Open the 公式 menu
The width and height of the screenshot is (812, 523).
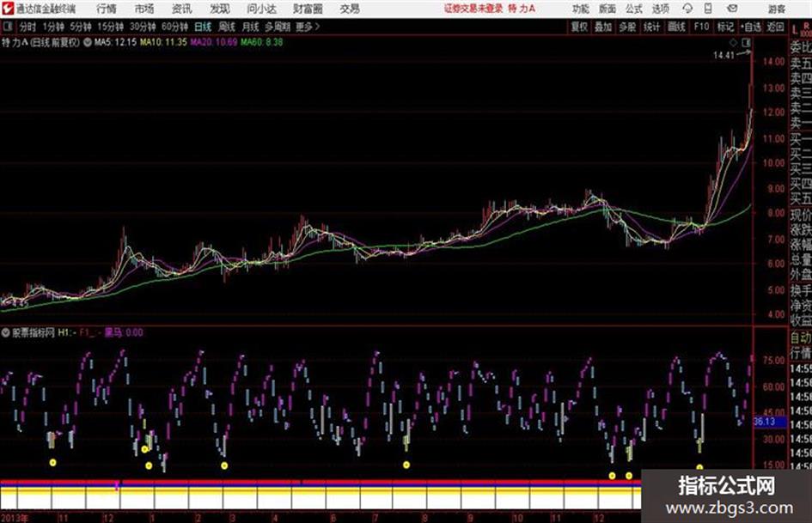pos(633,9)
